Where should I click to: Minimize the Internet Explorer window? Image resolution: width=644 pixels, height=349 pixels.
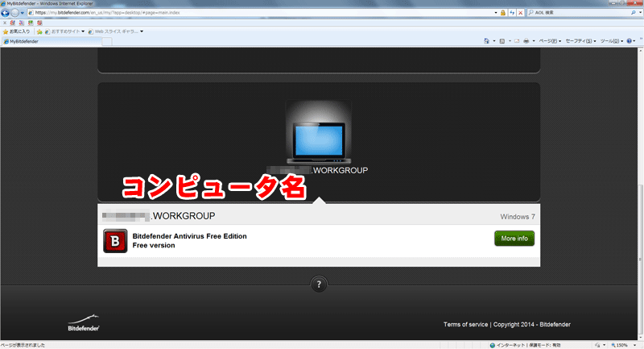614,3
